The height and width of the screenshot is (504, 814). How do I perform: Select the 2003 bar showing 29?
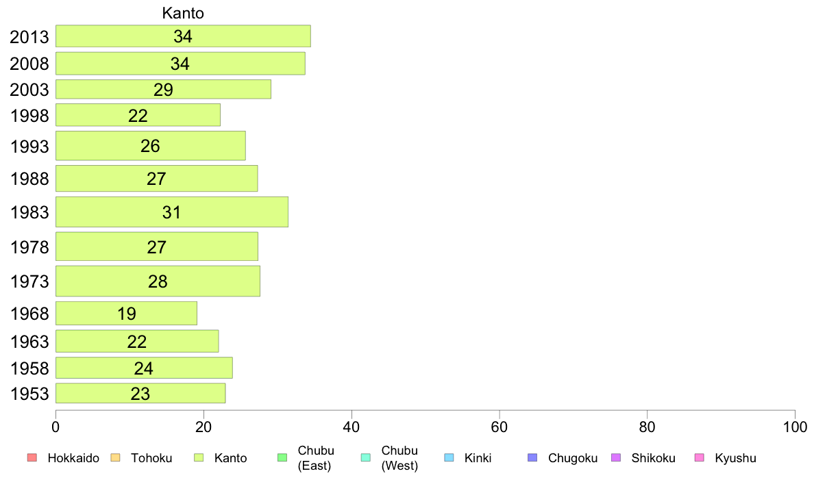[164, 89]
